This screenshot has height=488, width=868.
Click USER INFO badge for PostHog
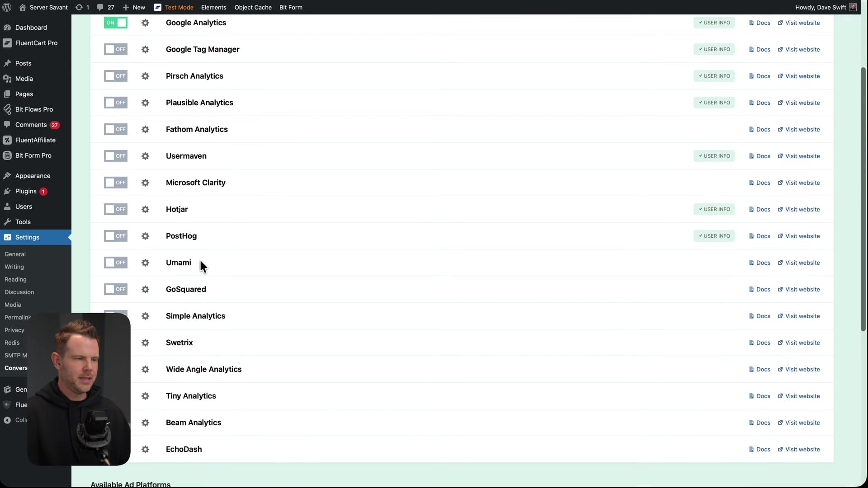pos(714,236)
